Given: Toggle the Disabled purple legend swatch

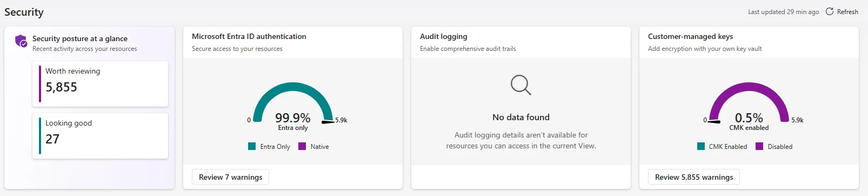Looking at the screenshot, I should point(759,146).
